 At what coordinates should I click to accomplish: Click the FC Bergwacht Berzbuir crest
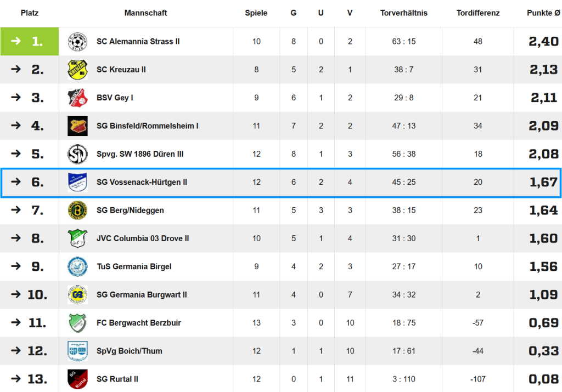pyautogui.click(x=77, y=323)
